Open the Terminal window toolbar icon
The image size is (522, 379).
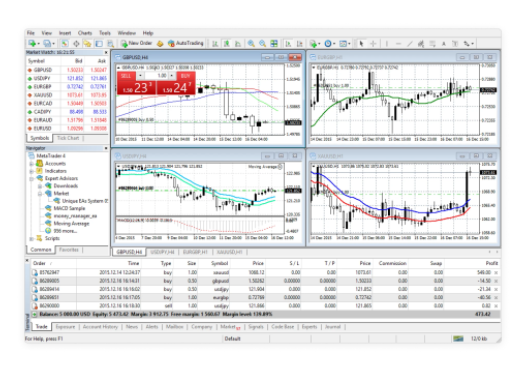[x=99, y=43]
